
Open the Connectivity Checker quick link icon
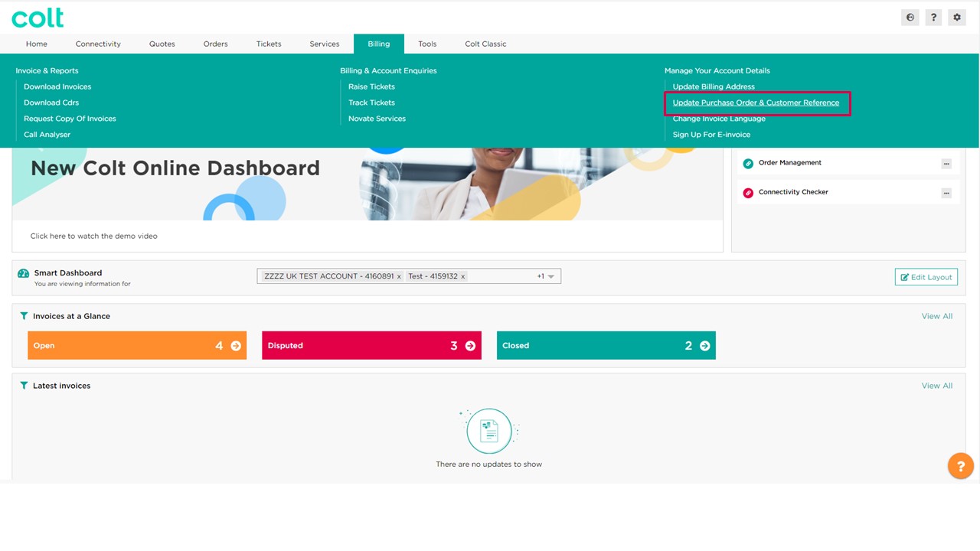tap(747, 192)
